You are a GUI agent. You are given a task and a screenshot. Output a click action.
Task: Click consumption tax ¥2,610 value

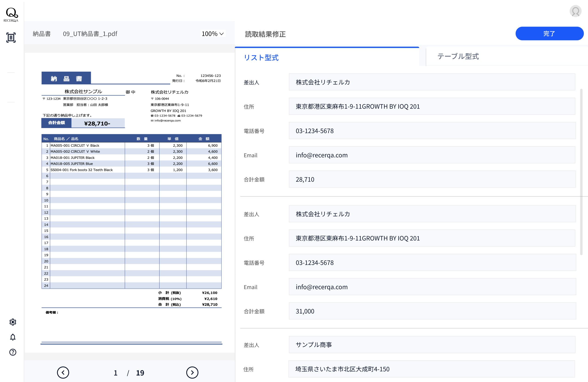point(211,299)
